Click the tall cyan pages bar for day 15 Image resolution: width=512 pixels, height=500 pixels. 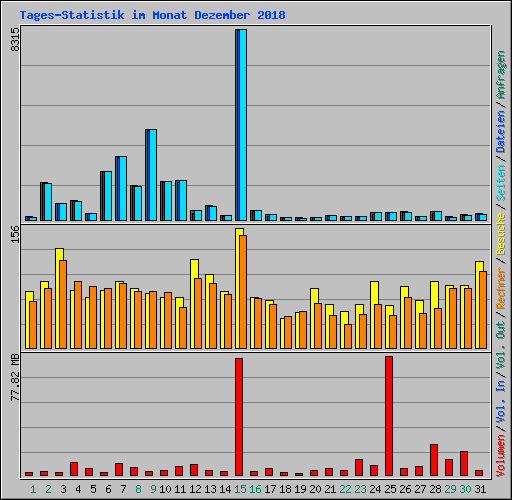tap(243, 125)
